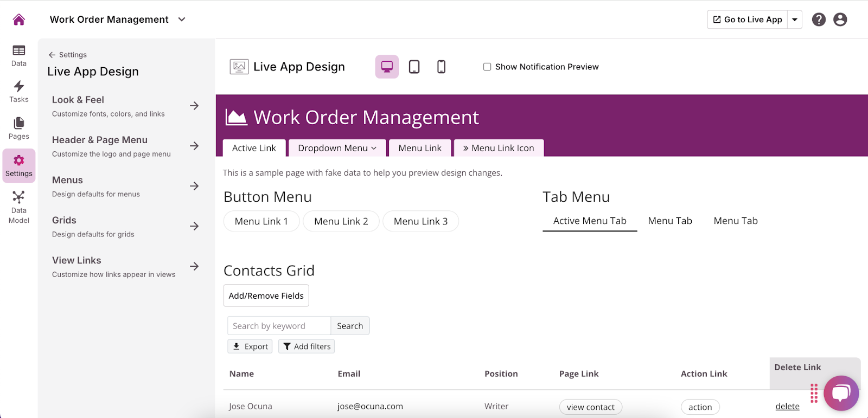
Task: Click the Search by keyword field
Action: tap(279, 326)
